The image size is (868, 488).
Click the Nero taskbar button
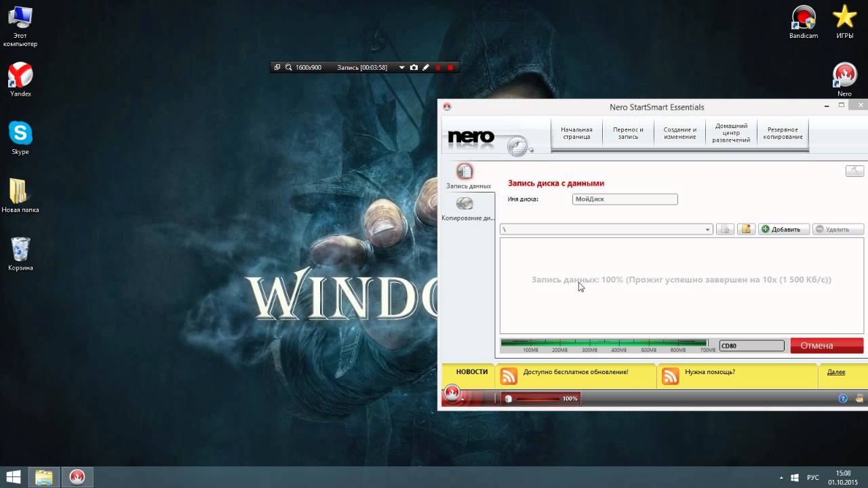[x=77, y=477]
